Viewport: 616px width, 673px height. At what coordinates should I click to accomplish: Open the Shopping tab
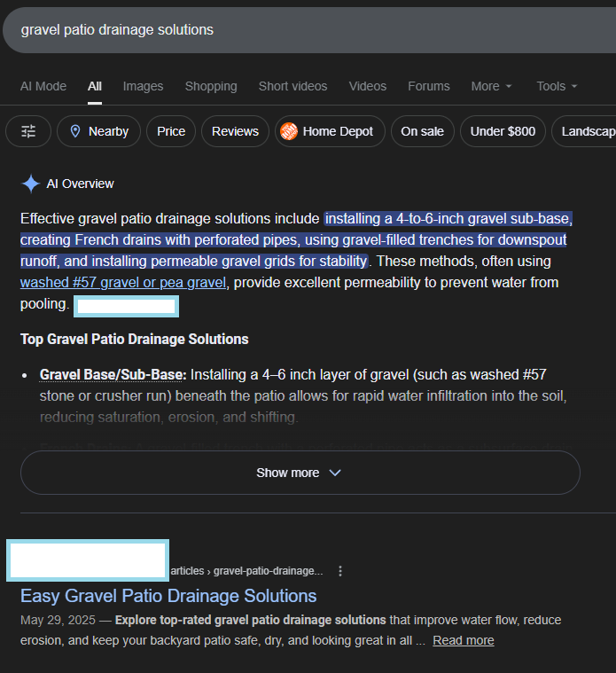[211, 86]
